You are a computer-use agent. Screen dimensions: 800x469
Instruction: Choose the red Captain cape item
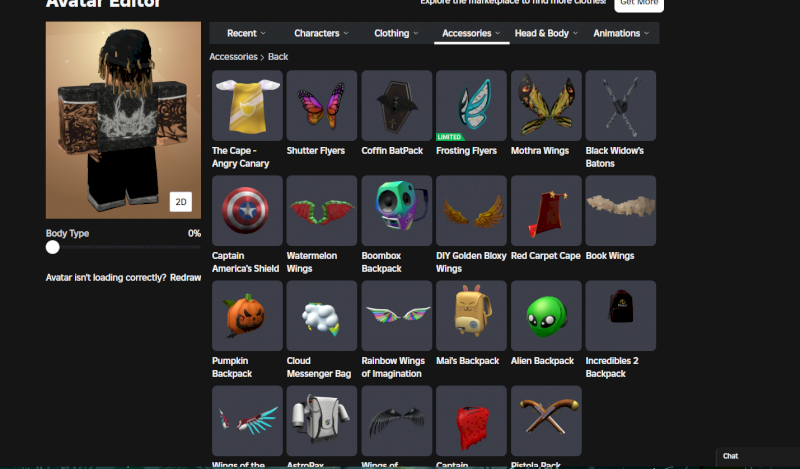[x=471, y=421]
